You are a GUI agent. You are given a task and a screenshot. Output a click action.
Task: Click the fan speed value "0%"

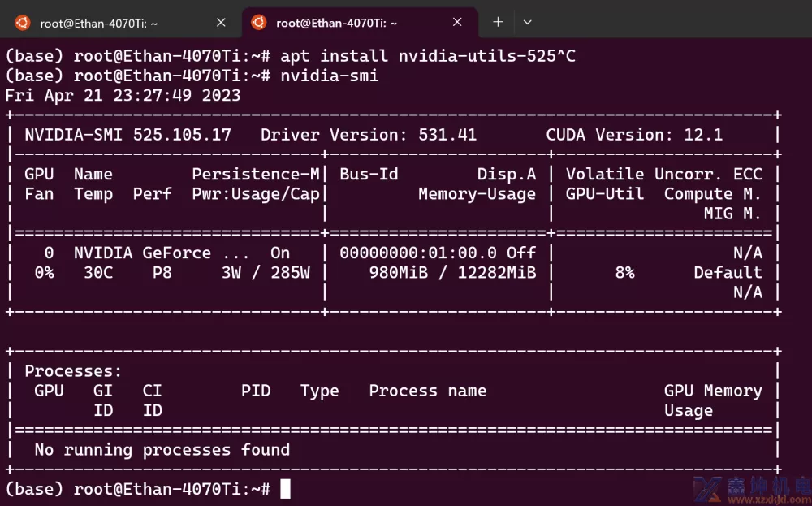coord(44,272)
